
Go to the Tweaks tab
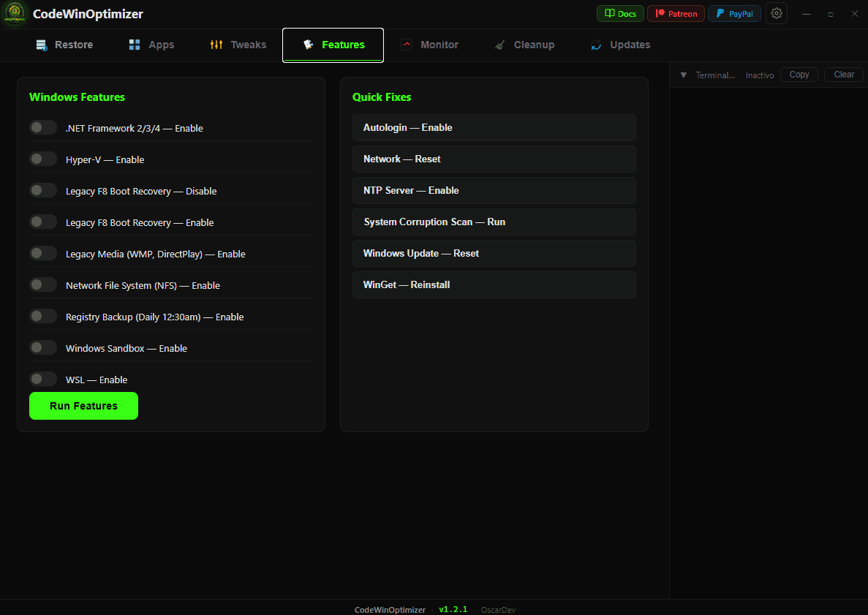pyautogui.click(x=238, y=45)
